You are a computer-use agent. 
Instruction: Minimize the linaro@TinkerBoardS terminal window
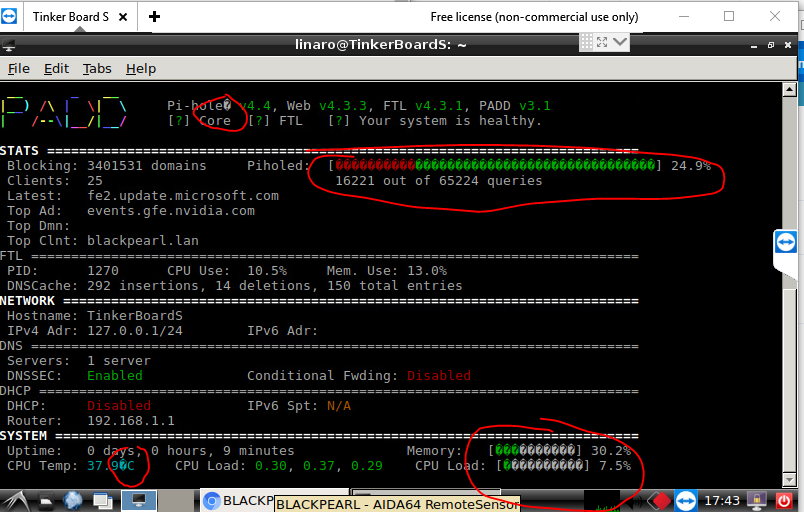click(754, 46)
